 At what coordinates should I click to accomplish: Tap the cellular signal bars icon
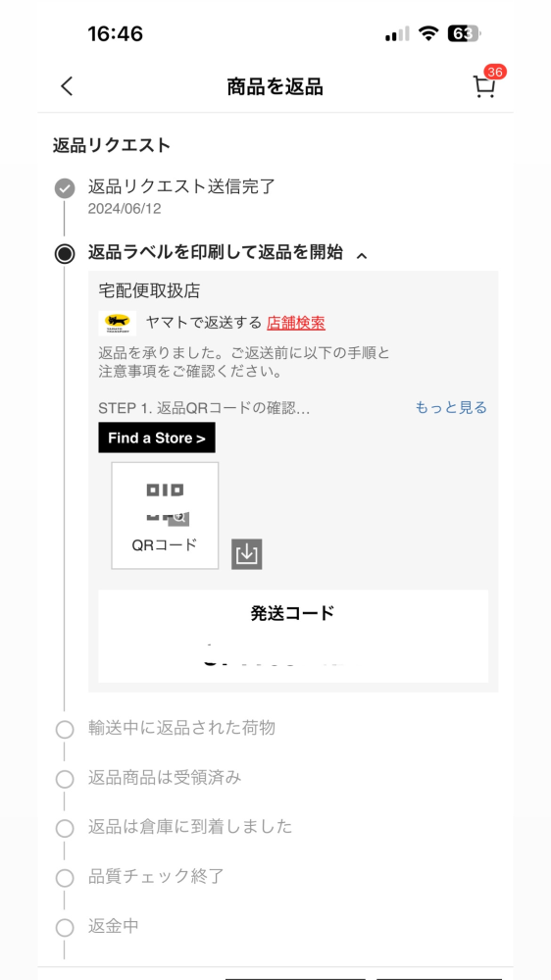397,33
